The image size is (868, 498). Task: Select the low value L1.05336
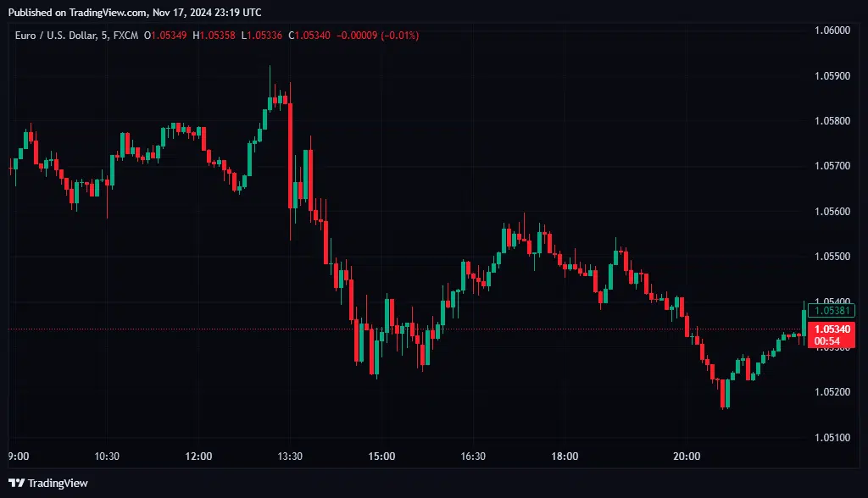(261, 36)
